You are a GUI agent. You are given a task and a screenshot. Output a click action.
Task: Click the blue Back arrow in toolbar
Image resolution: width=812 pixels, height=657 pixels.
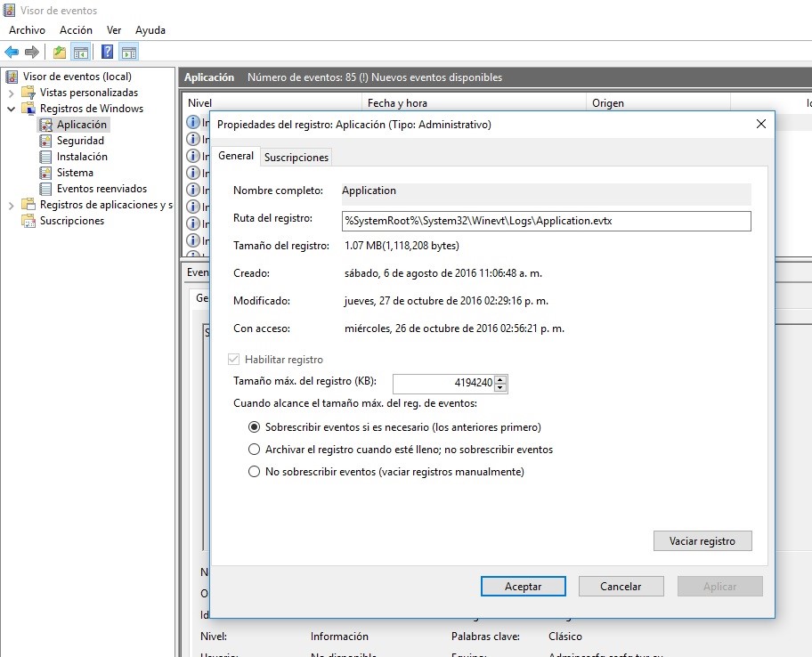pos(12,52)
